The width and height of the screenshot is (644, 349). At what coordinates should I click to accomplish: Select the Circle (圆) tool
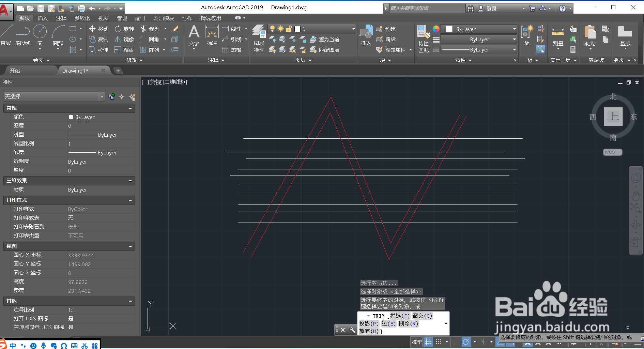tap(40, 35)
